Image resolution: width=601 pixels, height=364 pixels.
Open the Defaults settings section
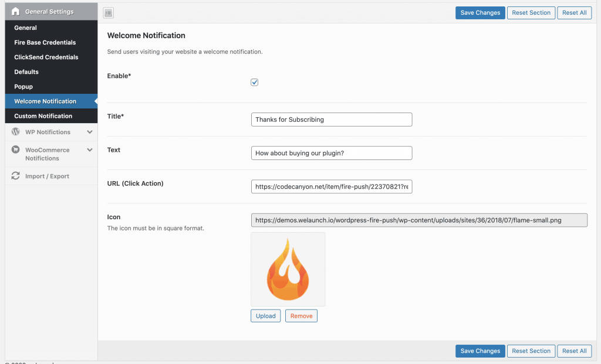click(x=26, y=72)
